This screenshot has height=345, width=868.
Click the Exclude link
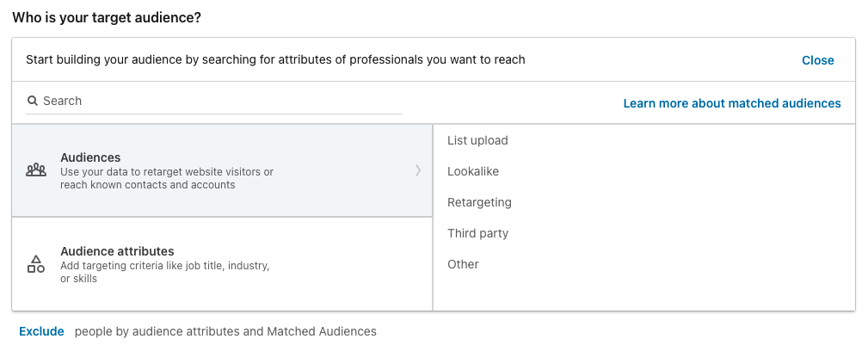click(x=41, y=331)
